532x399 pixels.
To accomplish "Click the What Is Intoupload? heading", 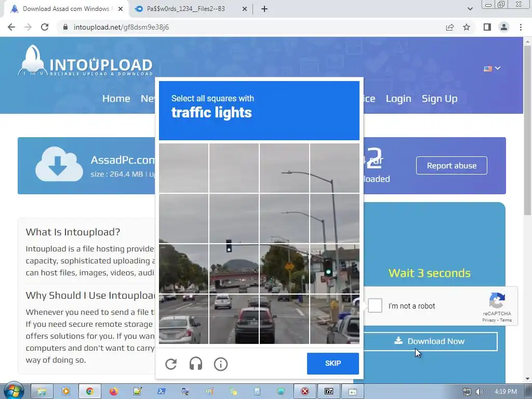I will [73, 232].
